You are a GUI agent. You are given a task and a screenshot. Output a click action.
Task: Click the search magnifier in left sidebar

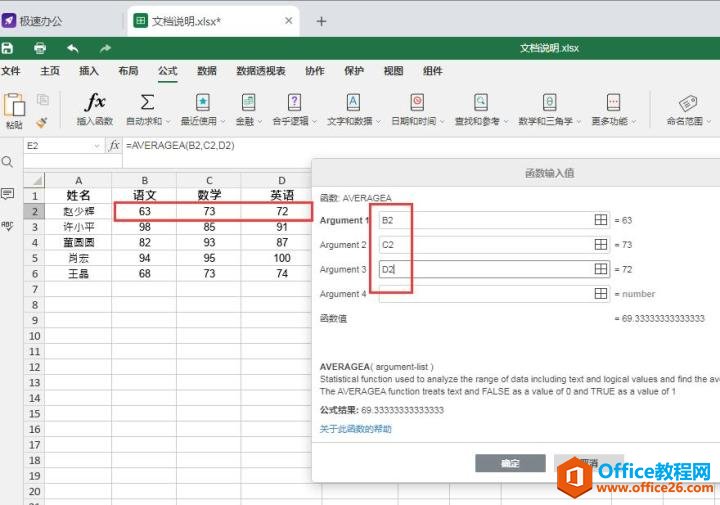pos(7,162)
